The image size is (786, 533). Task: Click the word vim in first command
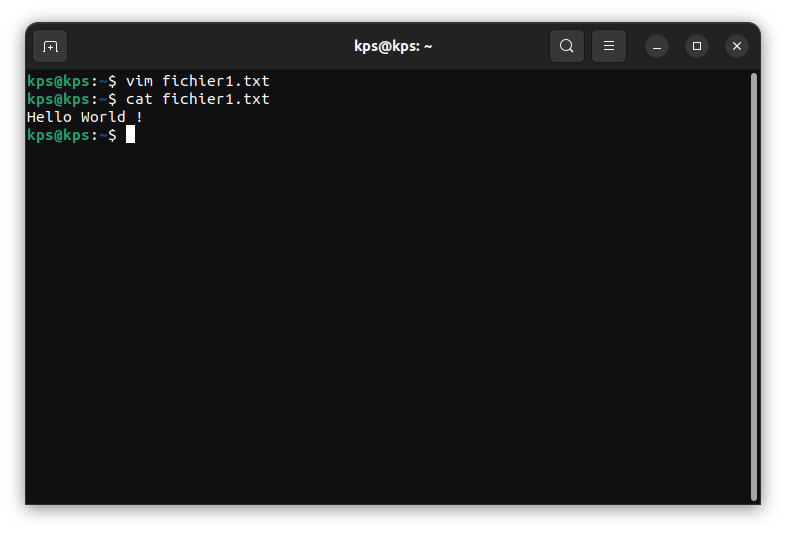click(x=139, y=81)
